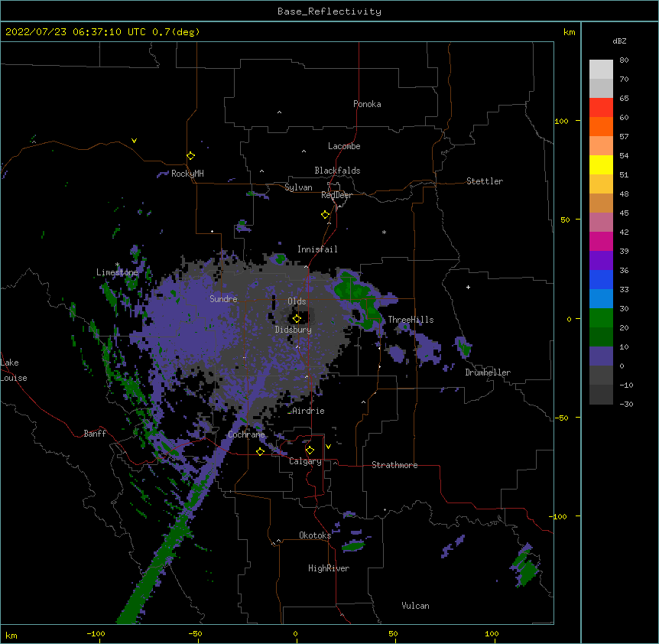The height and width of the screenshot is (644, 659).
Task: Click the -30 value on the dBZ legend
Action: click(626, 404)
